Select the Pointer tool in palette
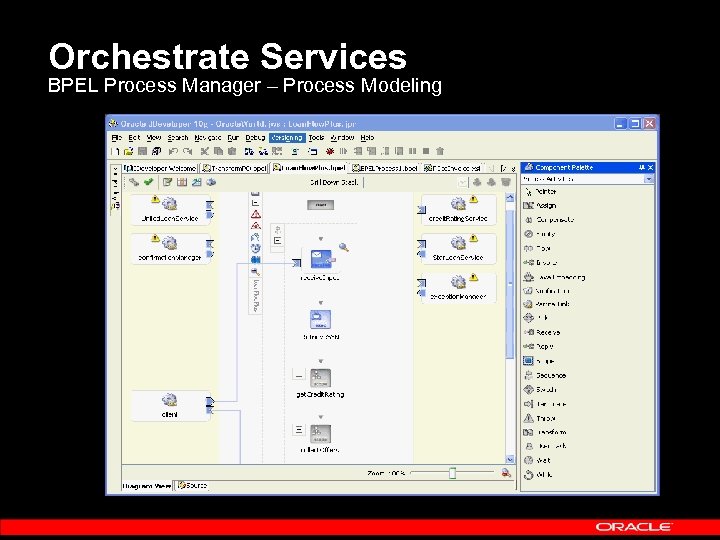The width and height of the screenshot is (720, 540). click(x=541, y=191)
